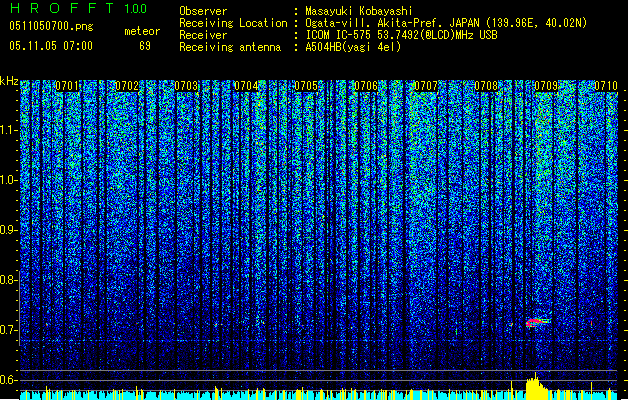This screenshot has width=629, height=400.
Task: Click the 0.9 kHz axis tick label
Action: (9, 230)
